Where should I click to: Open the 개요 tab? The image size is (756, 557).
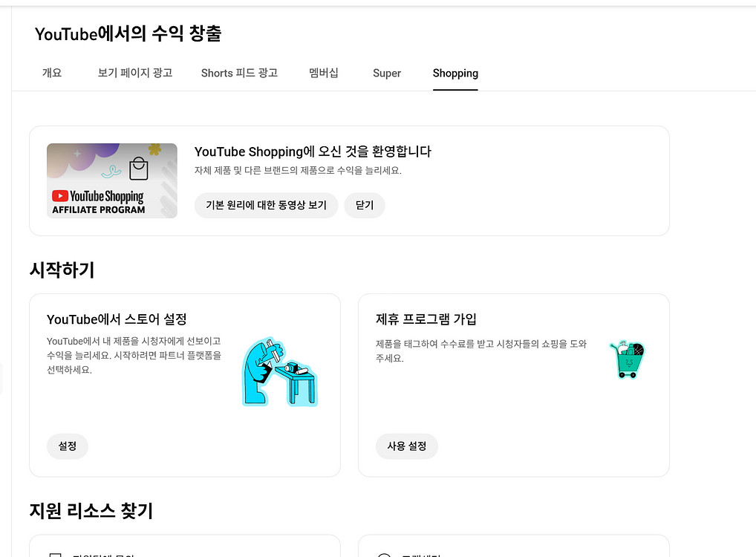(x=51, y=73)
